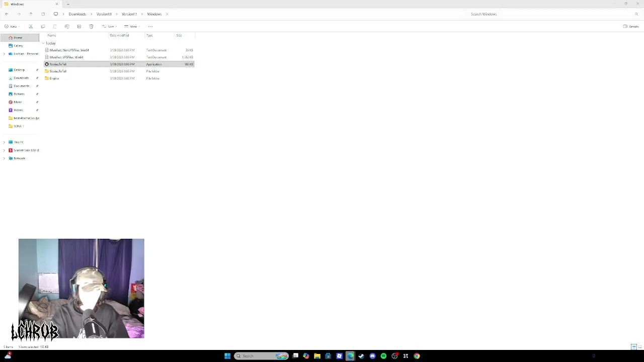Expand chevron after Downloads in breadcrumb
The height and width of the screenshot is (362, 644).
[x=91, y=14]
